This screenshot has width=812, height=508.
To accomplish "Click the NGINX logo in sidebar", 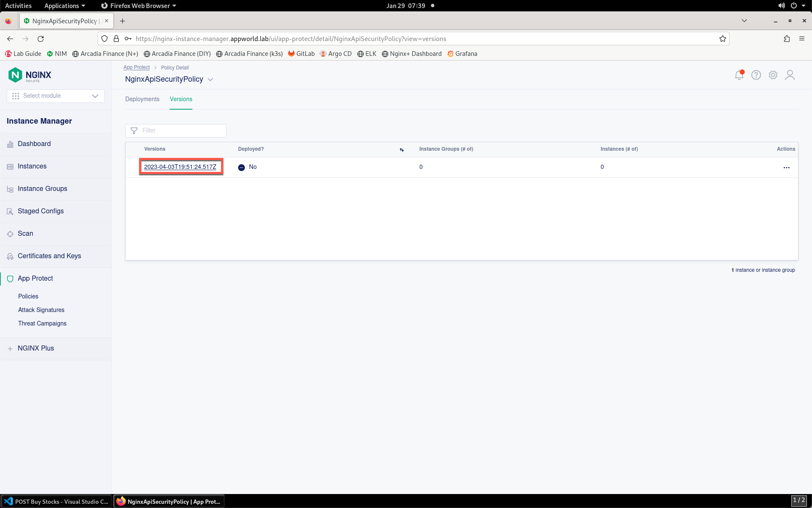I will click(30, 75).
